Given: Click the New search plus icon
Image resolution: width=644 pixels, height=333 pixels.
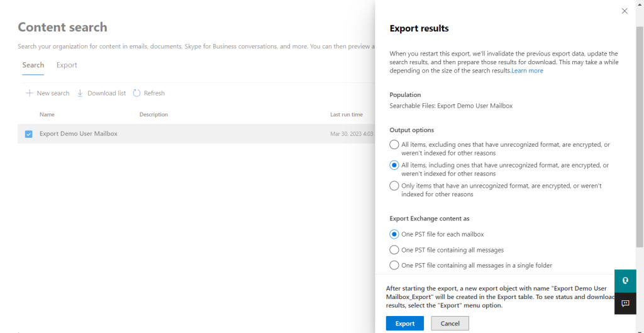Looking at the screenshot, I should pyautogui.click(x=29, y=93).
